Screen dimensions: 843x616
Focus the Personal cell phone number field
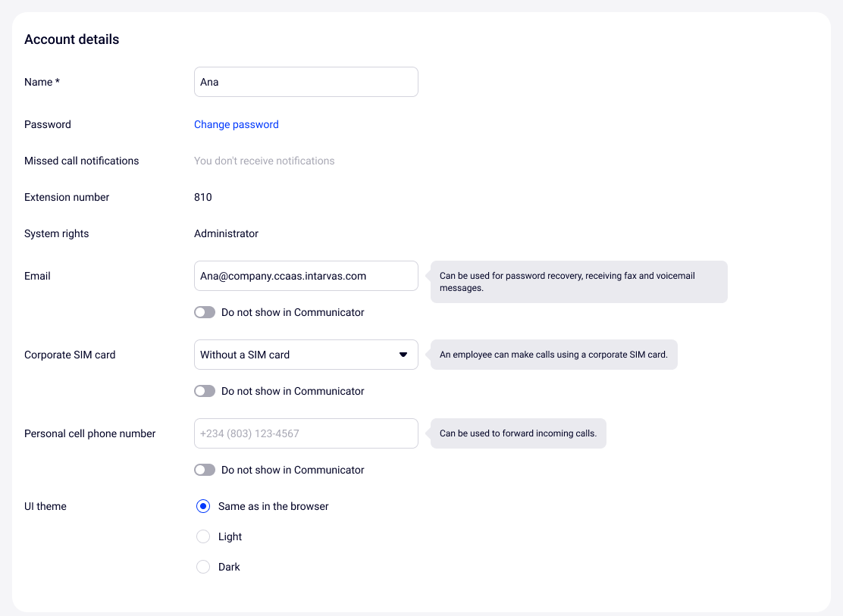click(x=306, y=433)
